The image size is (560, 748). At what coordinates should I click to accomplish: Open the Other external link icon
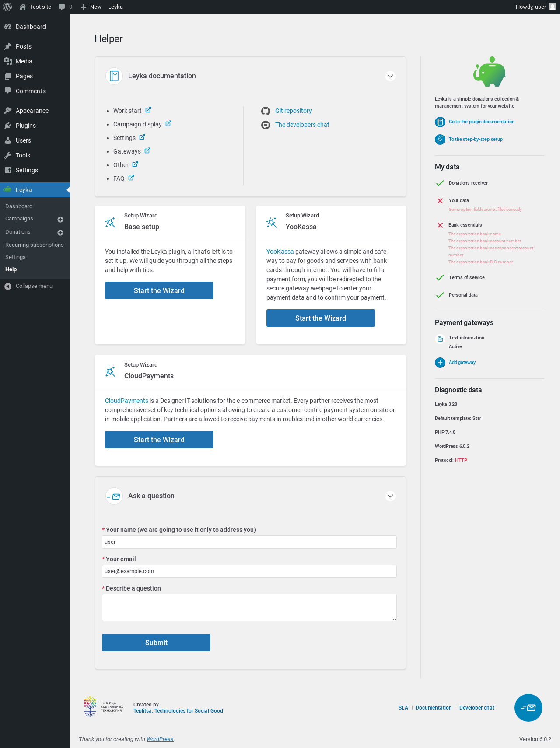point(135,164)
